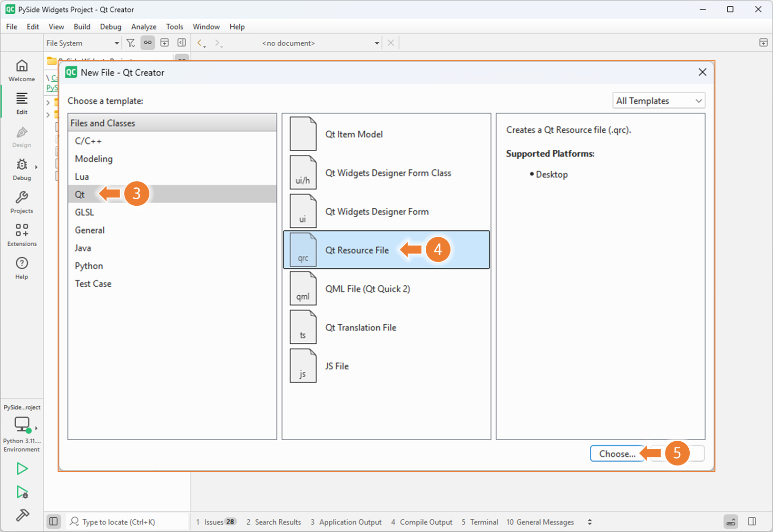Toggle right sidebar from status bar
The width and height of the screenshot is (773, 532).
pyautogui.click(x=752, y=522)
